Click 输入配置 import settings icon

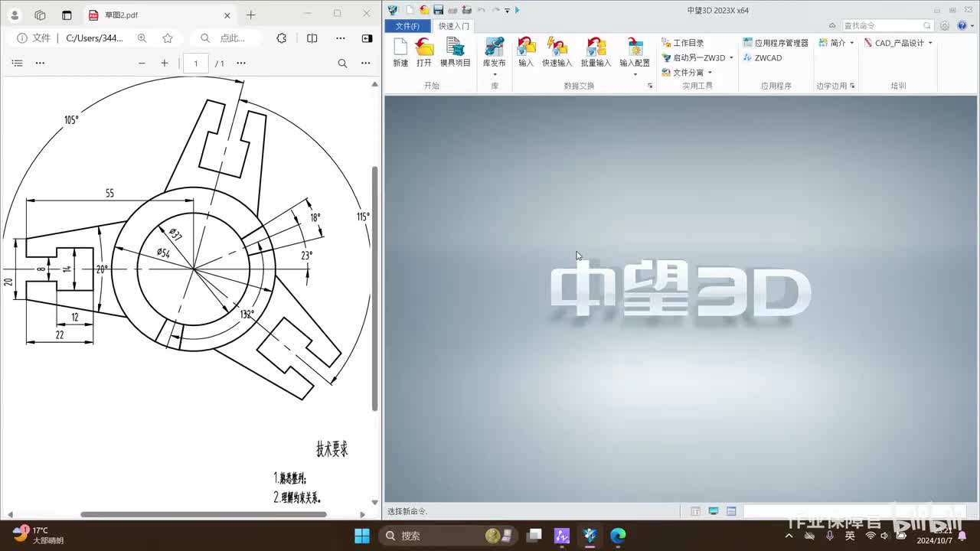point(635,46)
